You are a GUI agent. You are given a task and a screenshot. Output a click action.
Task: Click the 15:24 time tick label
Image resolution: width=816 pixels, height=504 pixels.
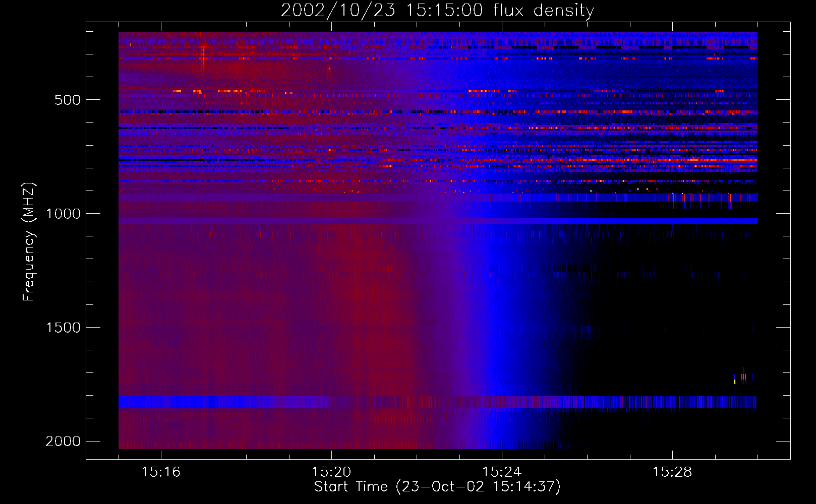[x=502, y=472]
